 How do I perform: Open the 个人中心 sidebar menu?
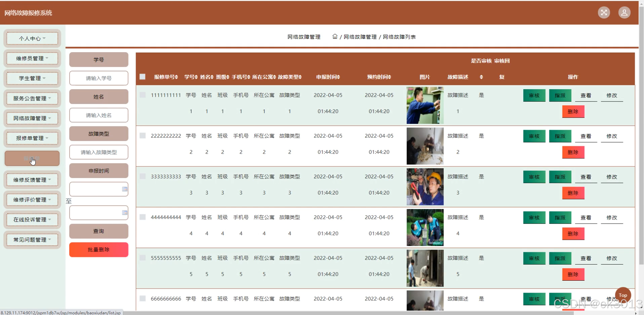(32, 38)
